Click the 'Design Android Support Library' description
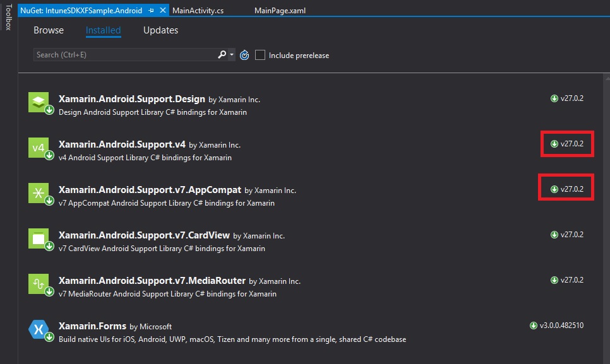 point(153,112)
